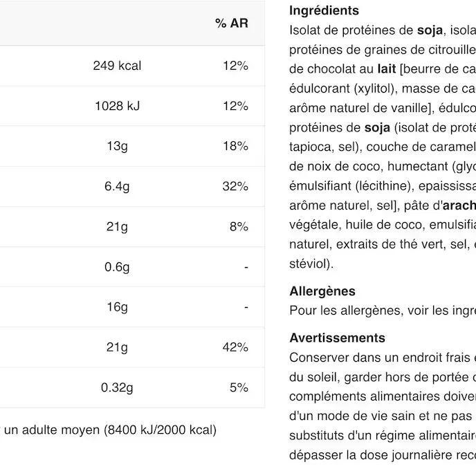Select the 42% reference intake cell
This screenshot has height=476, width=476.
[x=235, y=347]
